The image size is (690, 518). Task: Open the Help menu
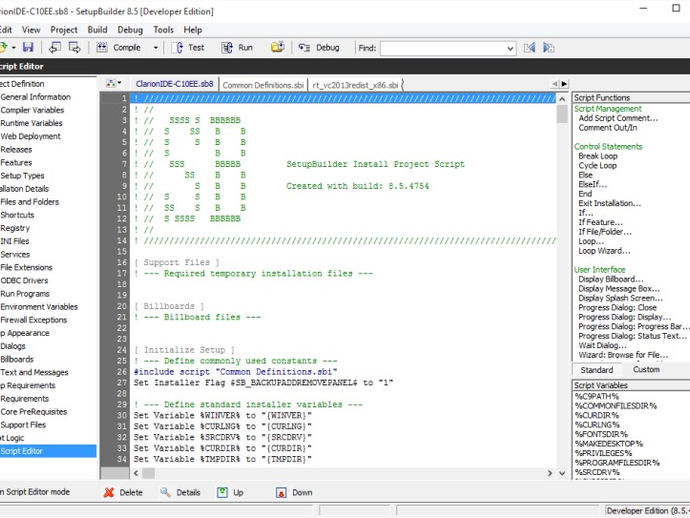click(192, 30)
